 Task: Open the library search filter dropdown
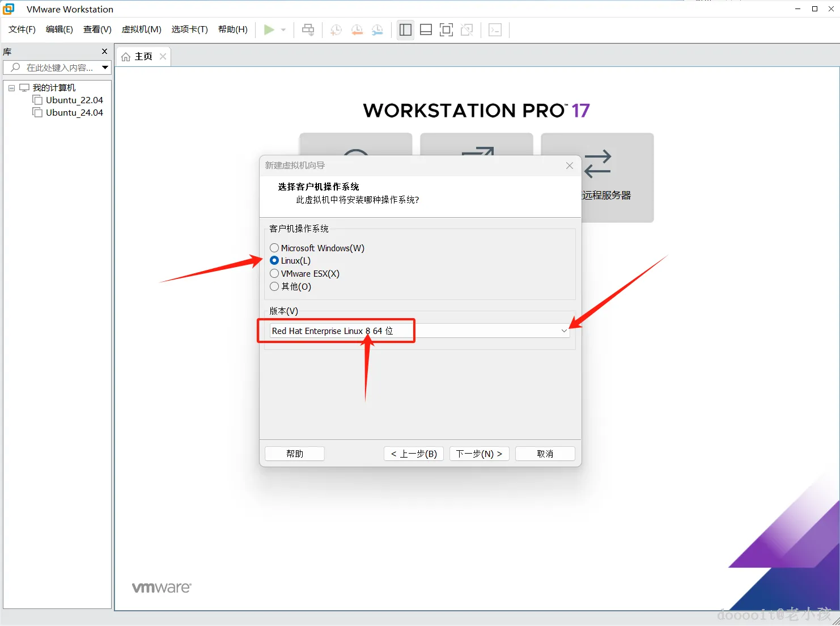coord(105,67)
